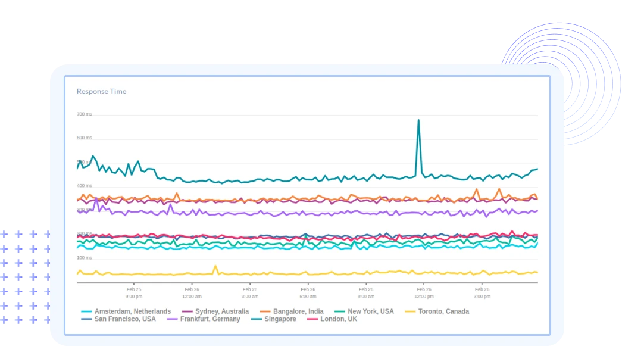Toggle Bangalore, India legend entry

[x=292, y=311]
